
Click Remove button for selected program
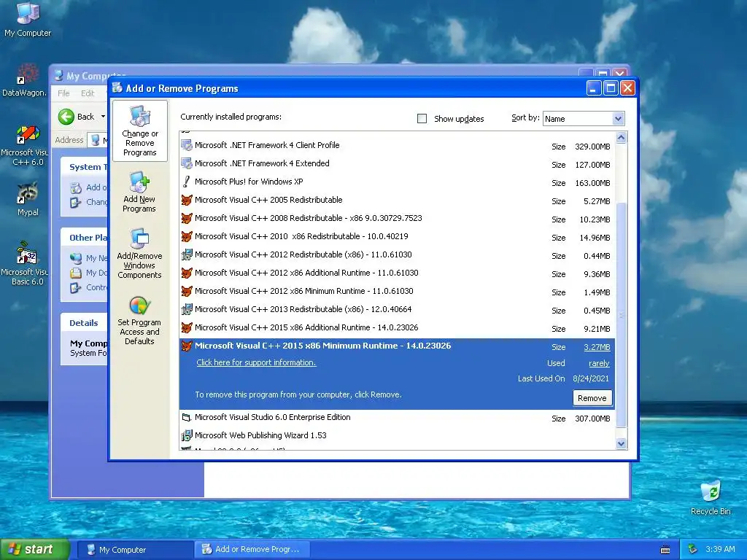(x=592, y=398)
